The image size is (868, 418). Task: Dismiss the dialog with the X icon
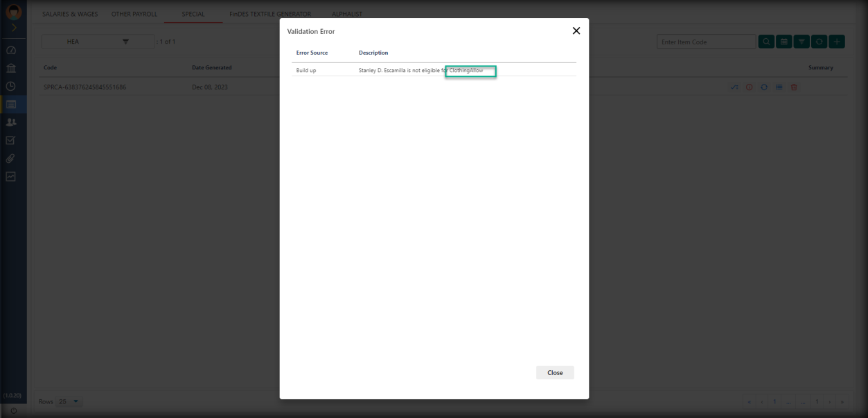tap(576, 31)
